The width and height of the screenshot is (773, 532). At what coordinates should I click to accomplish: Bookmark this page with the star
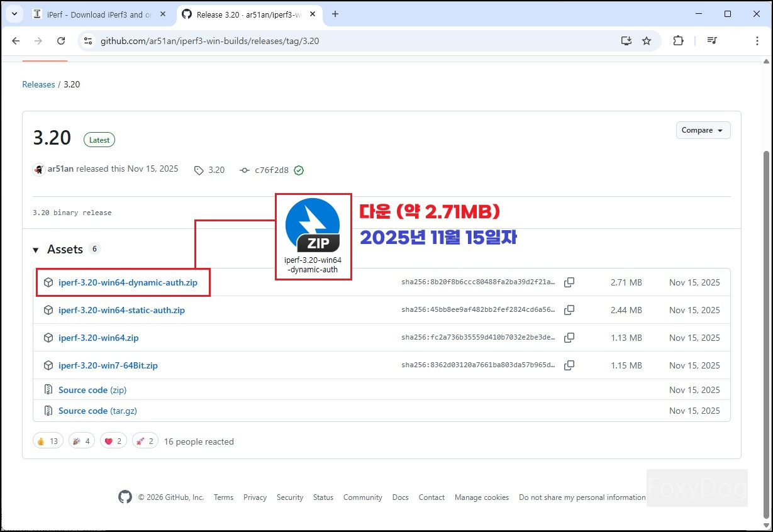point(647,41)
